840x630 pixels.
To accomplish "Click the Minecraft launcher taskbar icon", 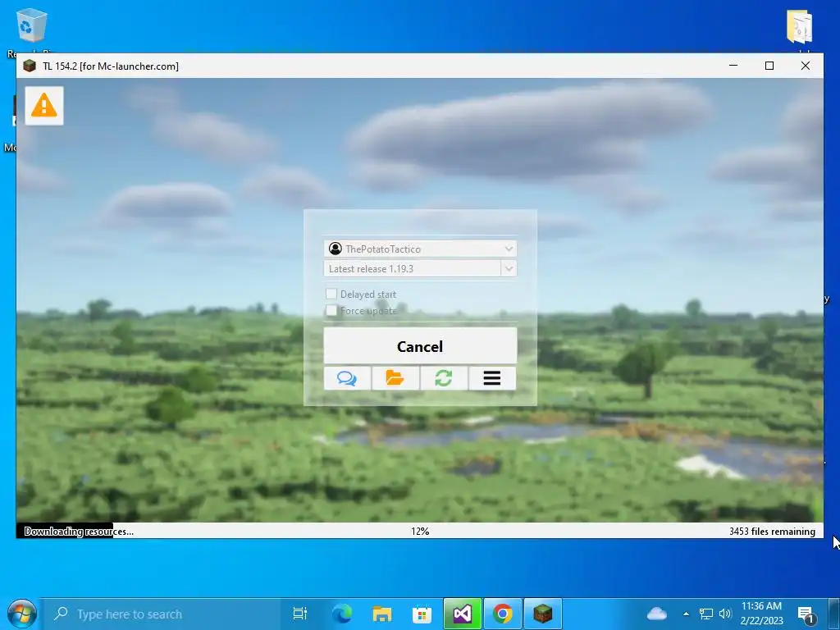I will tap(543, 614).
